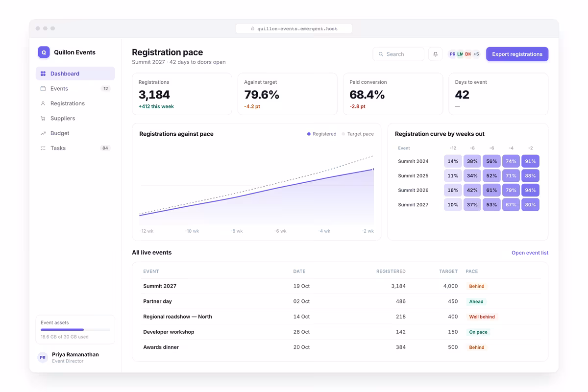Open the Events menu item
This screenshot has width=588, height=392.
pyautogui.click(x=75, y=89)
